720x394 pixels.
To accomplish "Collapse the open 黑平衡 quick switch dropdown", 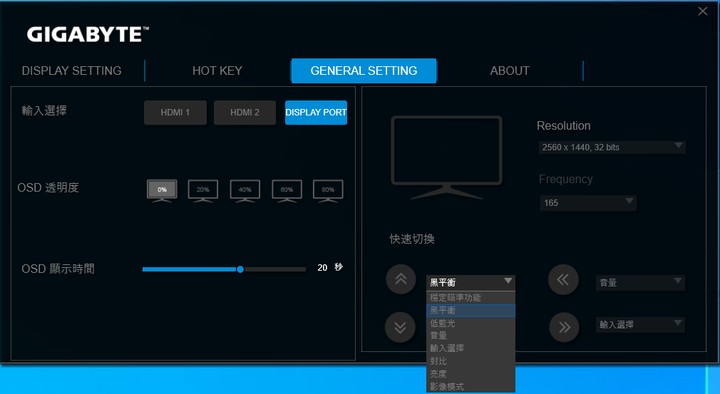I will 471,282.
